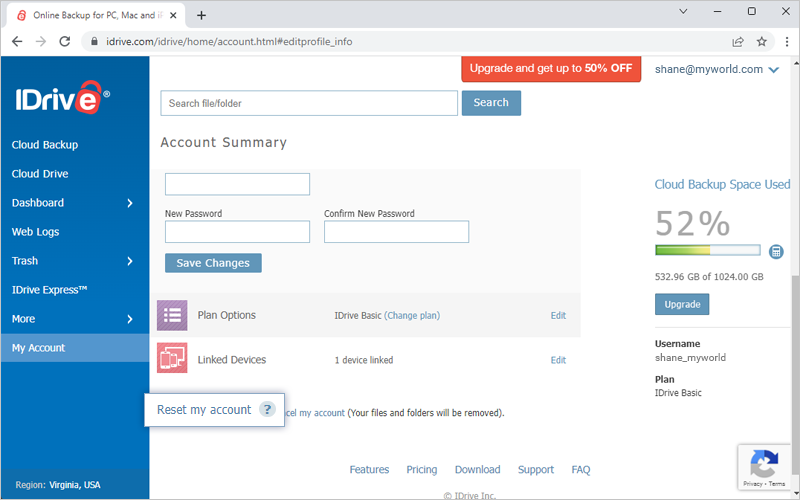Click the question mark help icon
This screenshot has width=800, height=500.
point(267,409)
